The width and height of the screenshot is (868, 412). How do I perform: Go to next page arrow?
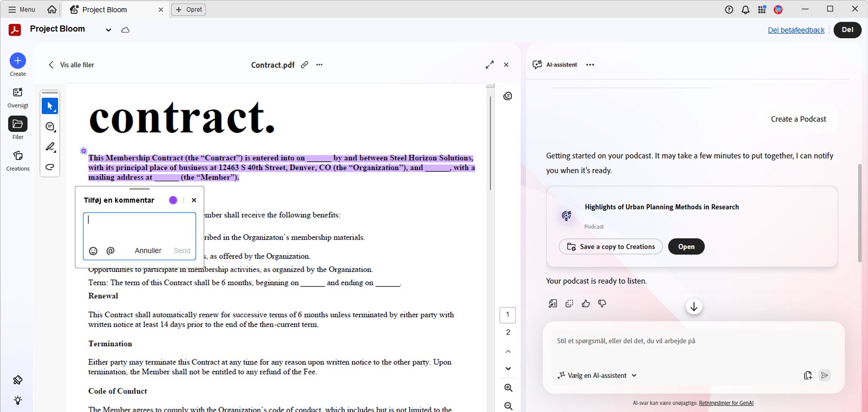[x=508, y=368]
